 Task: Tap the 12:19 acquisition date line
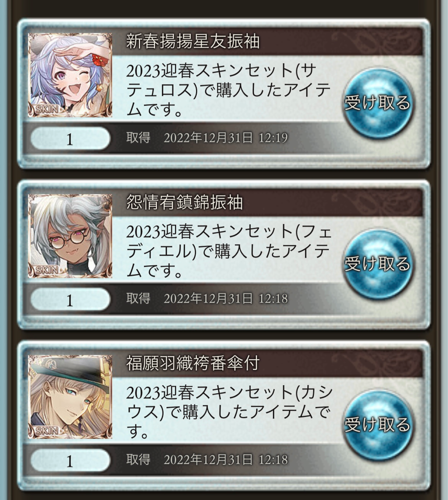[x=207, y=138]
